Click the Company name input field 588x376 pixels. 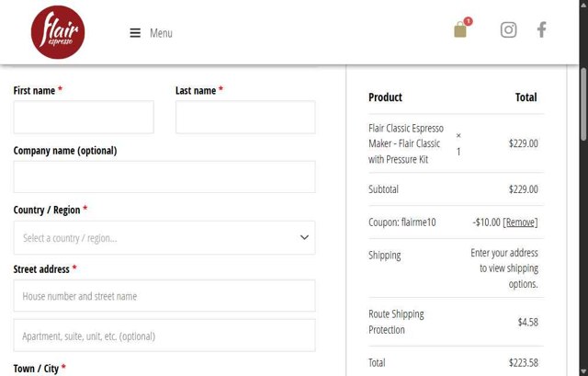[164, 177]
